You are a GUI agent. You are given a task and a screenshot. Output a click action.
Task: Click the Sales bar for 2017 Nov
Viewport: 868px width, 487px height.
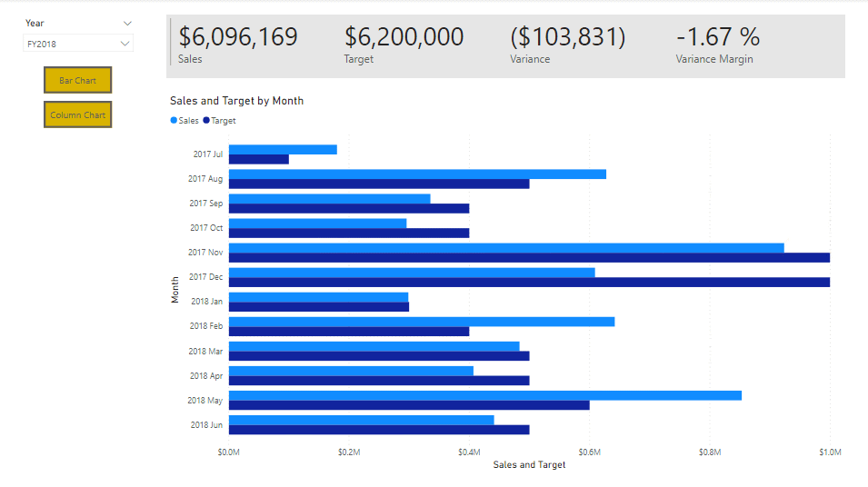pyautogui.click(x=505, y=248)
